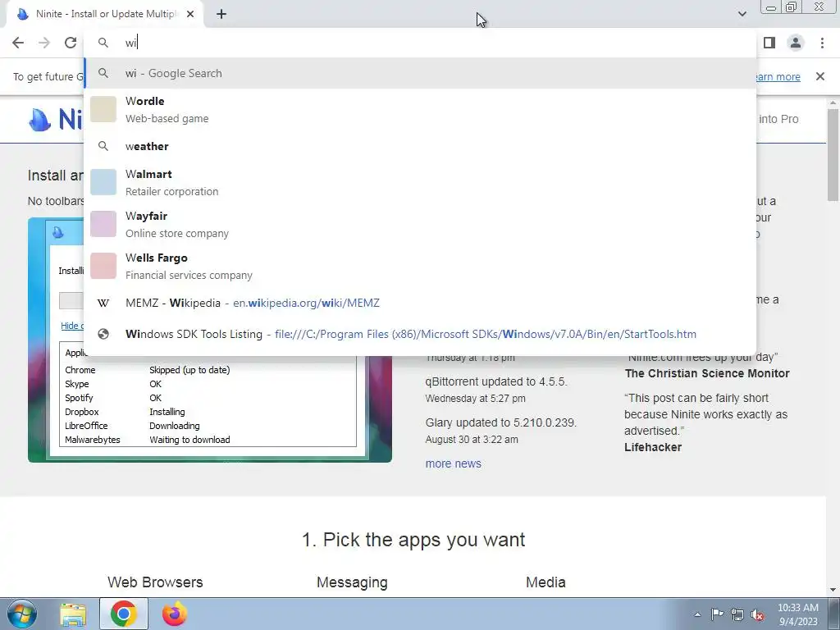Open the Action Center flag icon
Viewport: 840px width, 630px height.
pyautogui.click(x=717, y=614)
